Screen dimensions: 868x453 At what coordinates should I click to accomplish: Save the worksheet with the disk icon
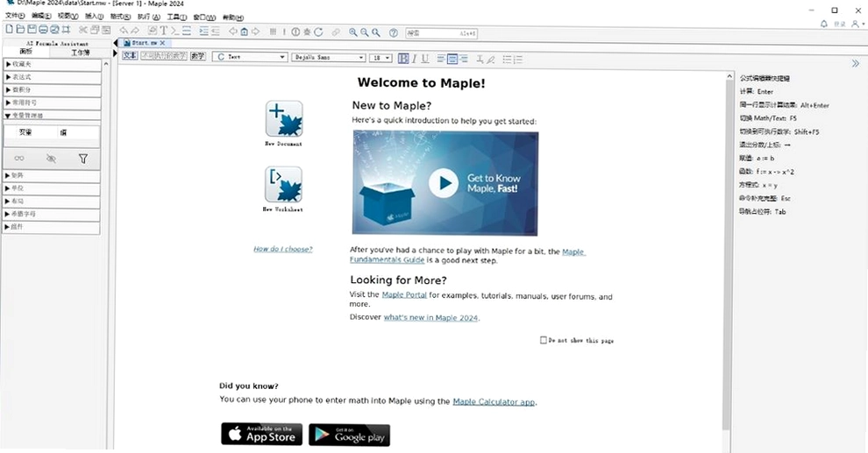point(32,30)
